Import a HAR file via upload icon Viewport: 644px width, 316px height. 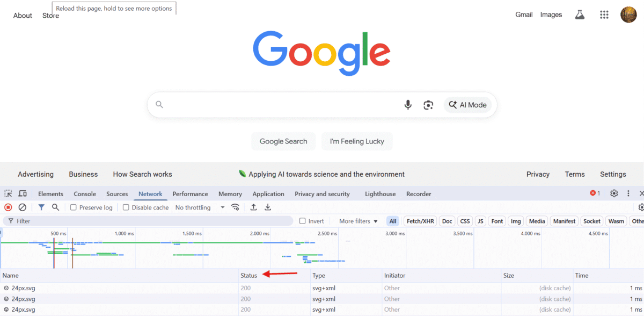click(x=253, y=207)
